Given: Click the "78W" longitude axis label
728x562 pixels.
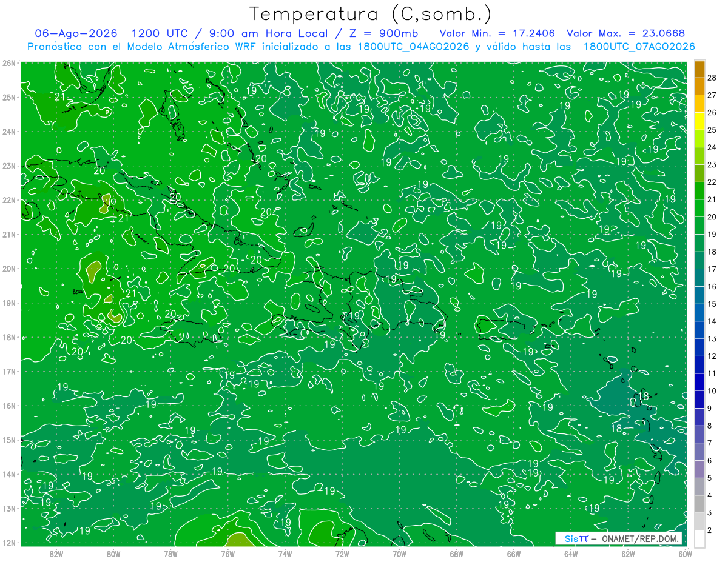Looking at the screenshot, I should pyautogui.click(x=170, y=554).
